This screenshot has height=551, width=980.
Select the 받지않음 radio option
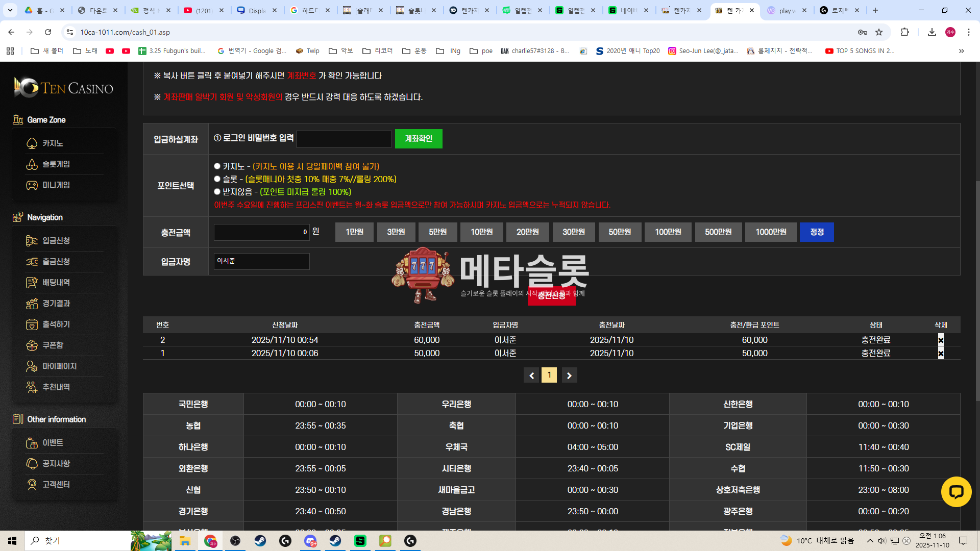click(x=217, y=192)
